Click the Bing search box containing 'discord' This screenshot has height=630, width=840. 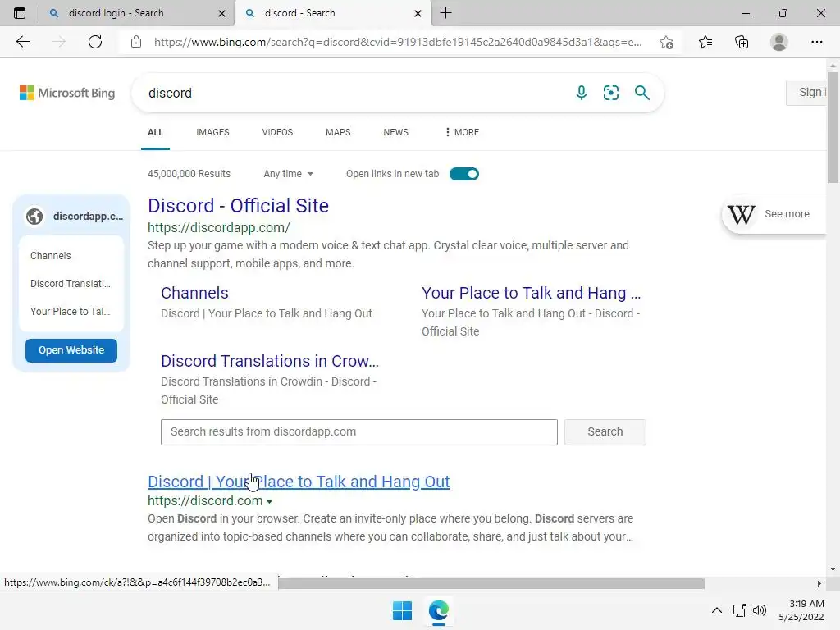tap(354, 93)
